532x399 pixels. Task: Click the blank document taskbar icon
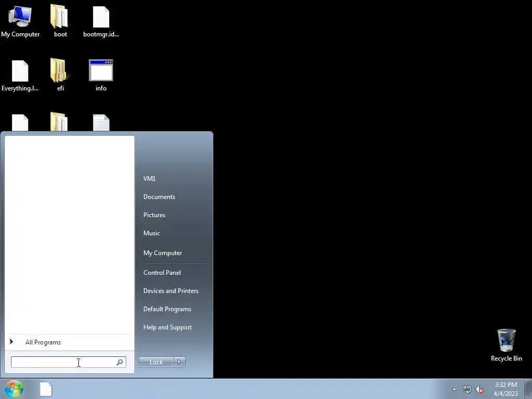pos(46,389)
